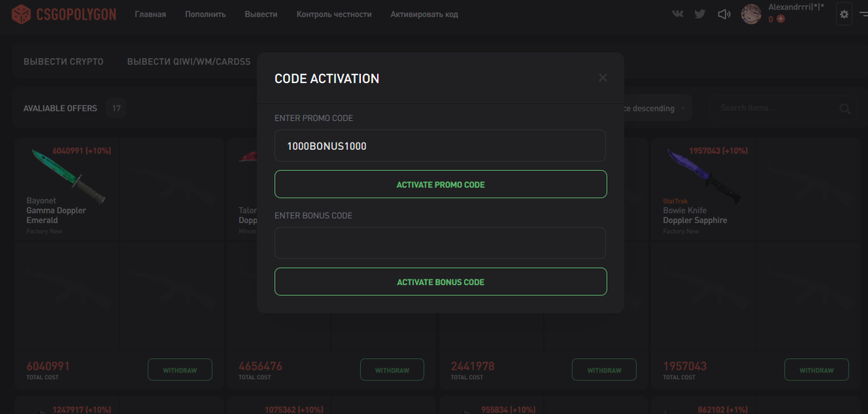The height and width of the screenshot is (414, 868).
Task: Withdraw the 6040991 offer
Action: pyautogui.click(x=180, y=370)
